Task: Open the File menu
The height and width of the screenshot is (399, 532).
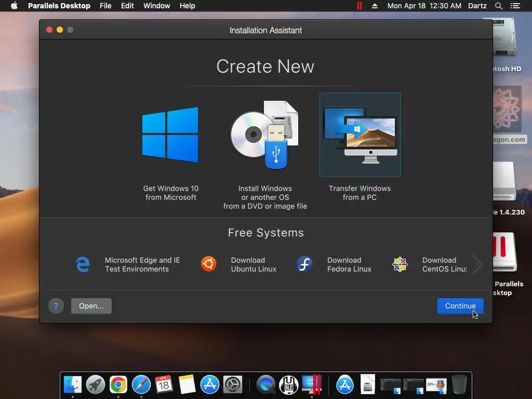Action: pyautogui.click(x=105, y=6)
